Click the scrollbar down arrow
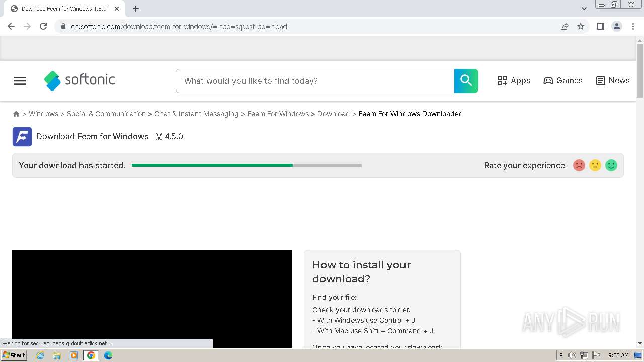 (640, 344)
